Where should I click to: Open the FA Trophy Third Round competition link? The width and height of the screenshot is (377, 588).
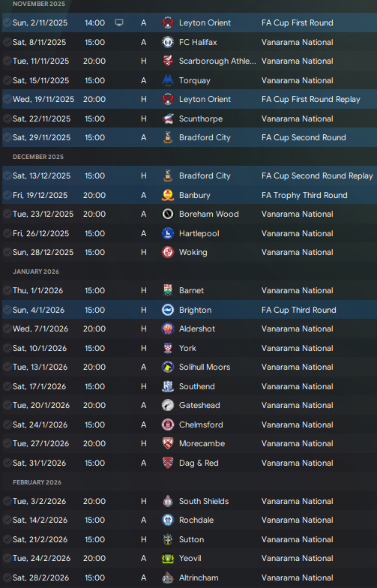304,195
